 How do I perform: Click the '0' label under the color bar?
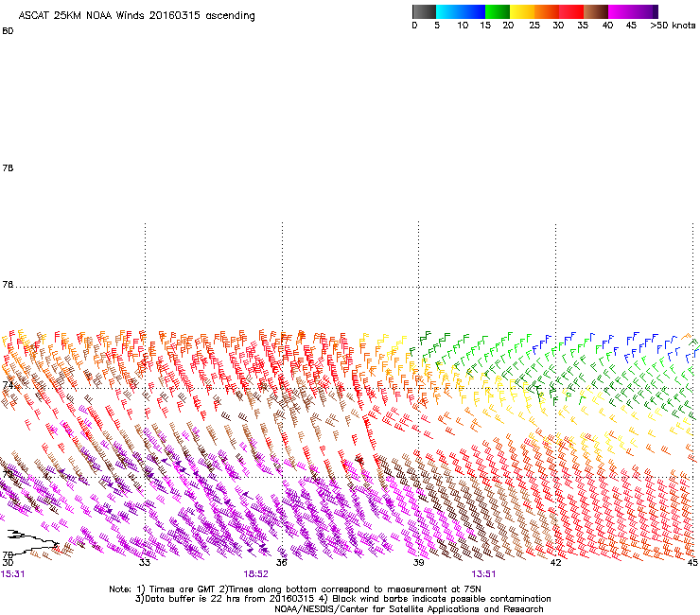pyautogui.click(x=414, y=26)
